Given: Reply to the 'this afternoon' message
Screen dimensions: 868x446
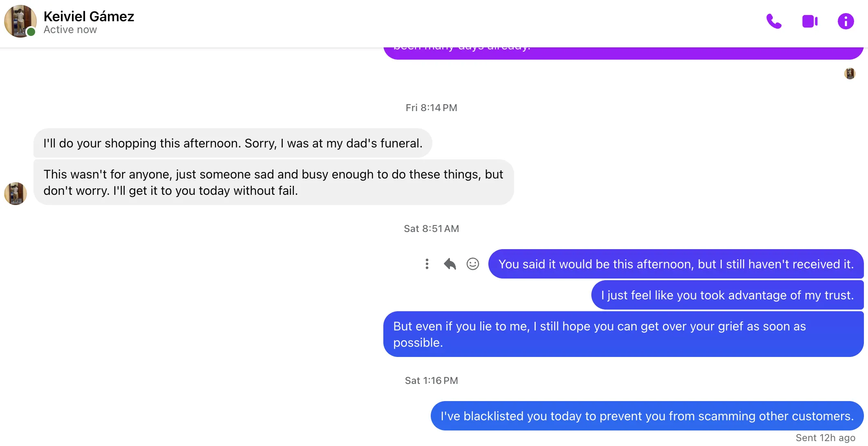Looking at the screenshot, I should [450, 264].
